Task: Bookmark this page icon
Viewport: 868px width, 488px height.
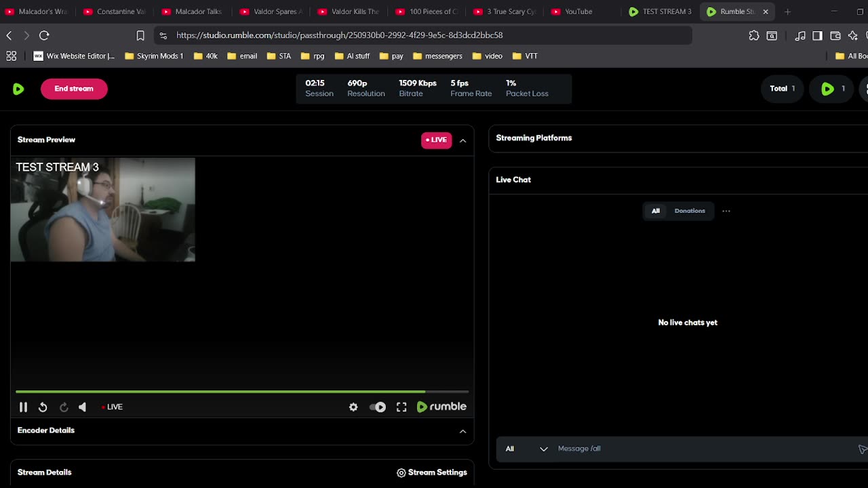Action: click(140, 35)
